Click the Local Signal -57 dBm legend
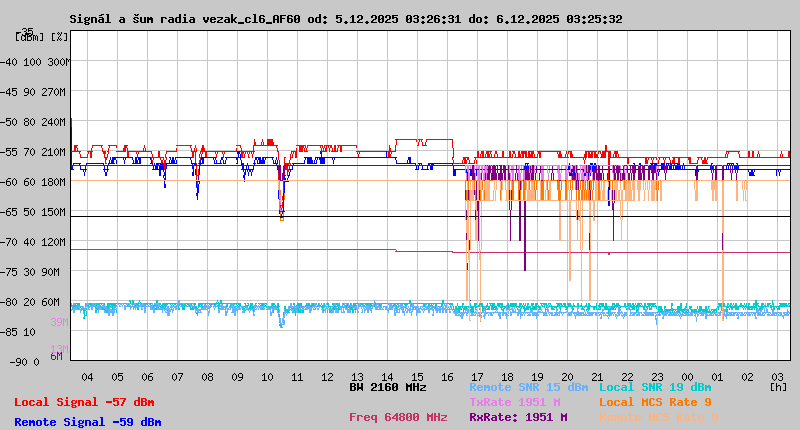 coord(84,402)
